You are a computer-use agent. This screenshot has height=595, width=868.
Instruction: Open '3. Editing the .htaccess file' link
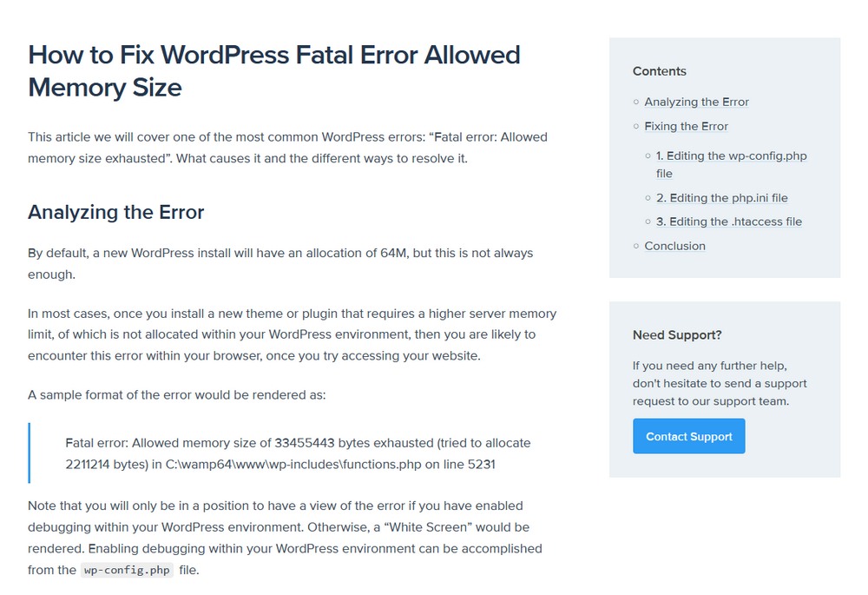(729, 221)
